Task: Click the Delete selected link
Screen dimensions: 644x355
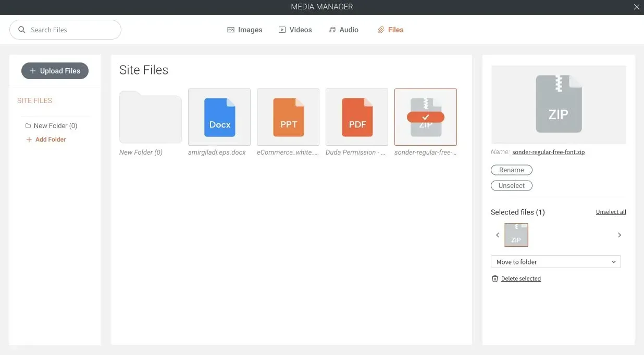Action: pos(521,278)
